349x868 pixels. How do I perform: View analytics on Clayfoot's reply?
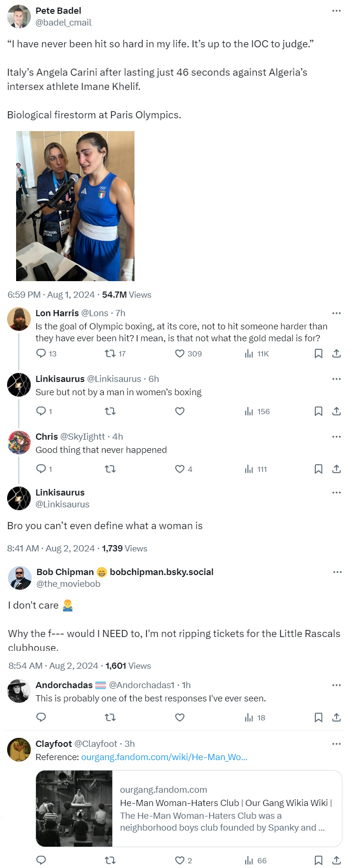(249, 860)
